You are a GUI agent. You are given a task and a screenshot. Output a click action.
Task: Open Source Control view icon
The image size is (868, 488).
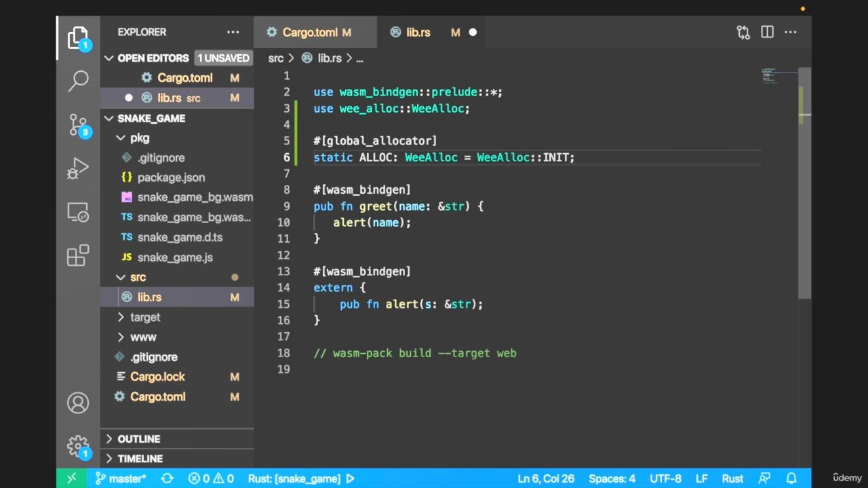coord(78,125)
